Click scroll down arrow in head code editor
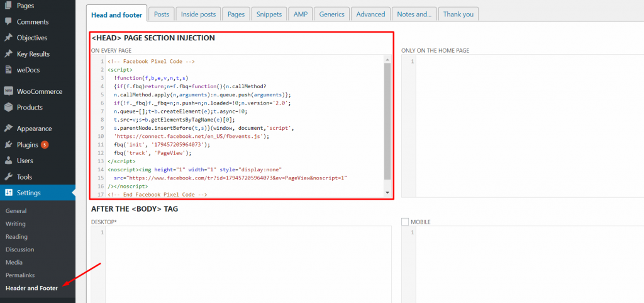Viewport: 644px width, 303px height. (387, 192)
